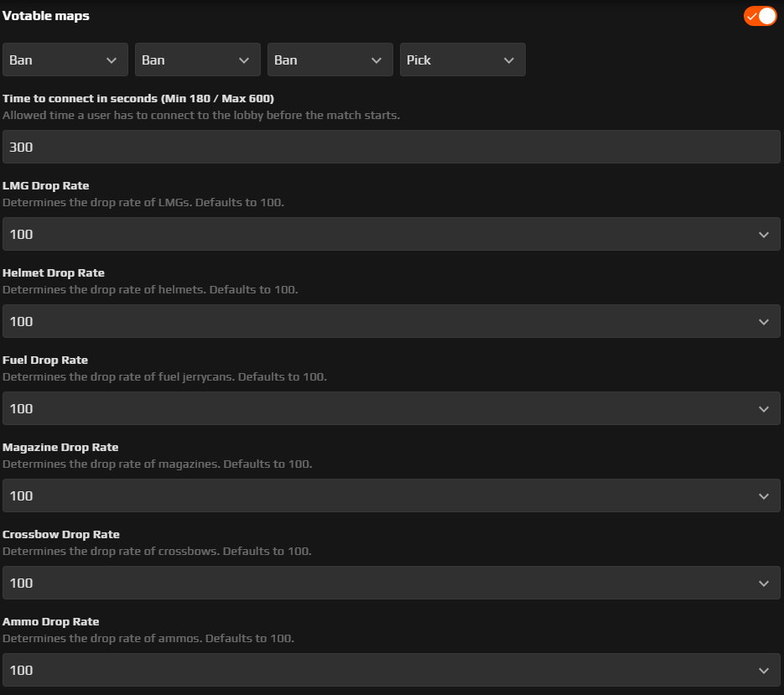Toggle the Votable maps switch
Screen dimensions: 784x695
[760, 16]
